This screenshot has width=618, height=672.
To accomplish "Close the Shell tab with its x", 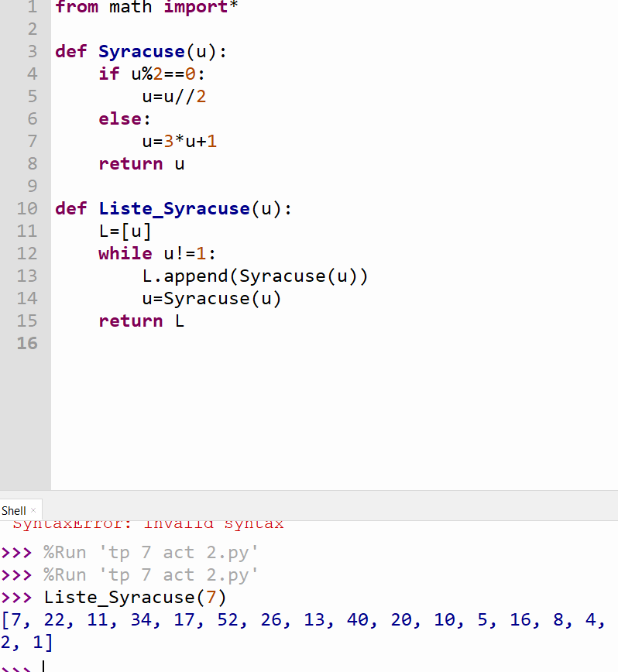I will (34, 511).
